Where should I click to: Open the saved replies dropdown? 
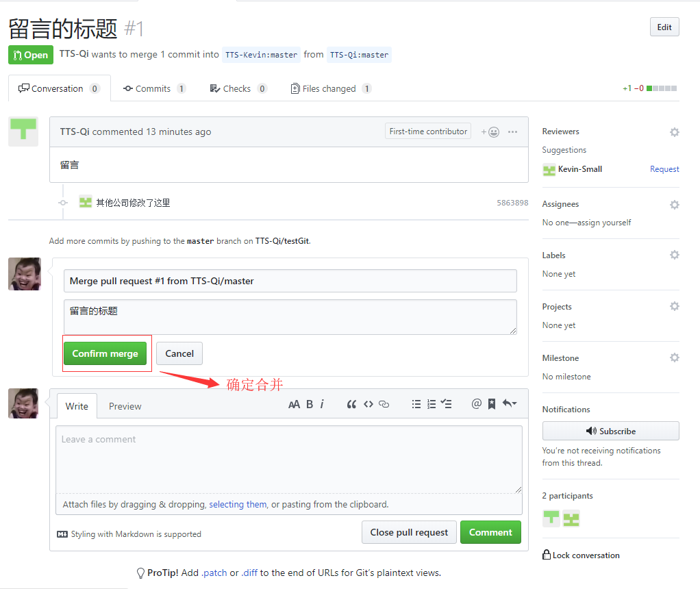pos(510,403)
